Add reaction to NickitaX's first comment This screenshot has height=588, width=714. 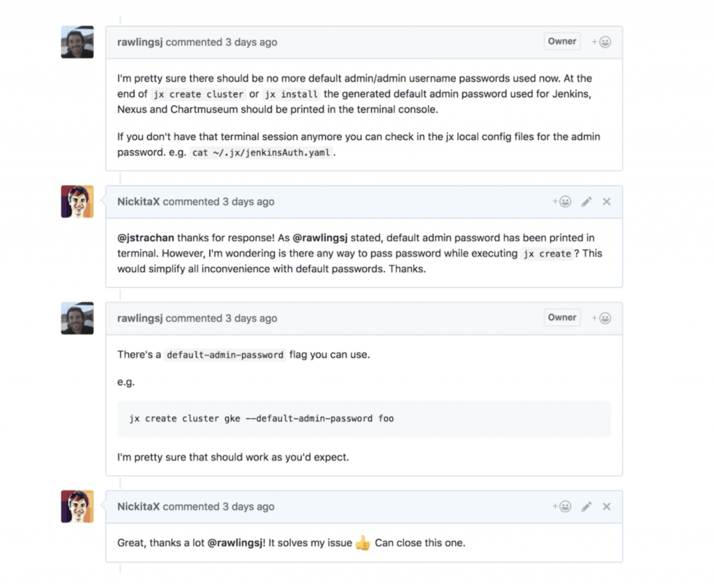point(562,201)
